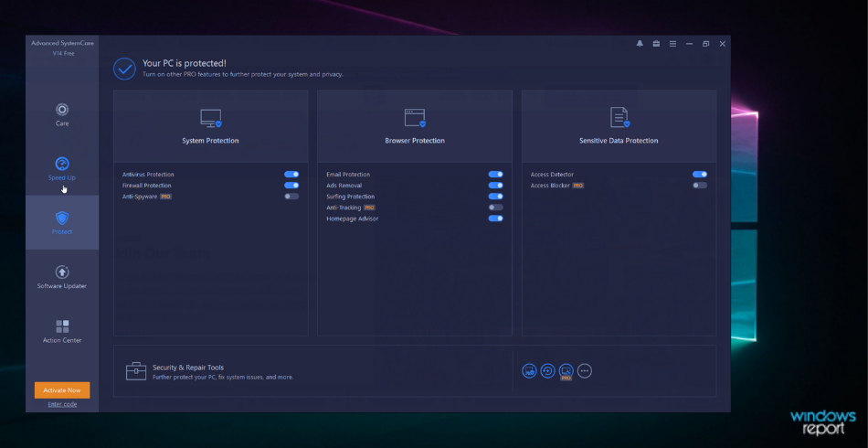This screenshot has height=448, width=868.
Task: Click the Security & Repair Tools toolbox icon
Action: click(x=136, y=371)
